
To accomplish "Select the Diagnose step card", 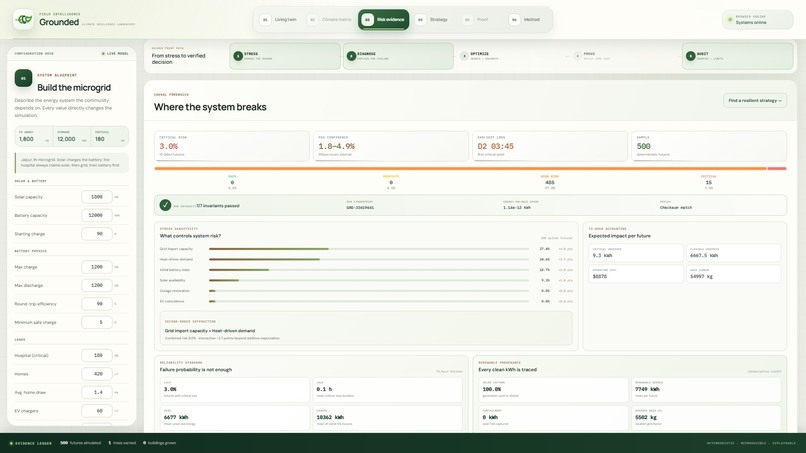I will [x=398, y=56].
